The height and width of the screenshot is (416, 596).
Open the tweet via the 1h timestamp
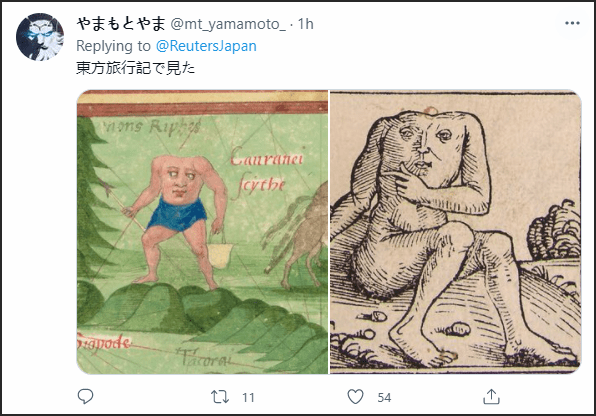coord(306,24)
